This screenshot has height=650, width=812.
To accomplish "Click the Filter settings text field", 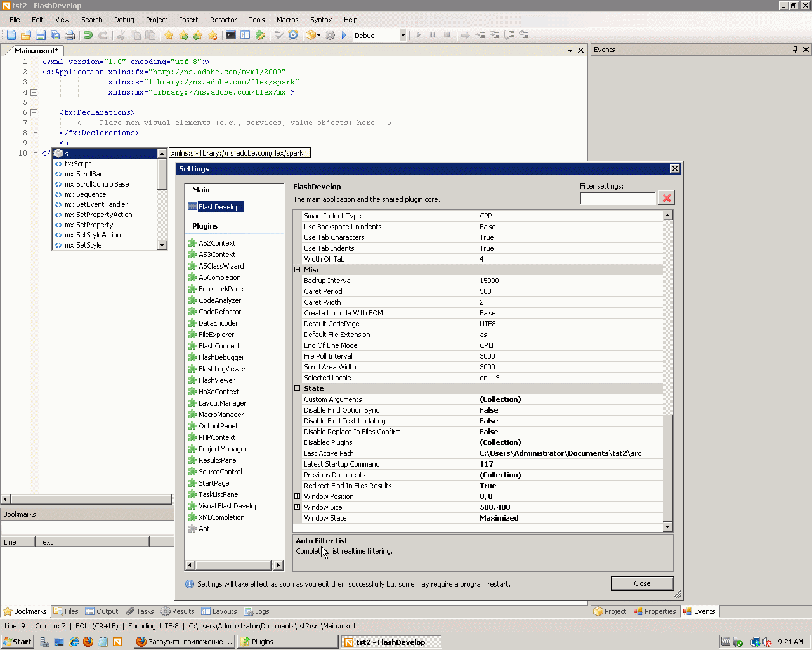I will point(617,199).
